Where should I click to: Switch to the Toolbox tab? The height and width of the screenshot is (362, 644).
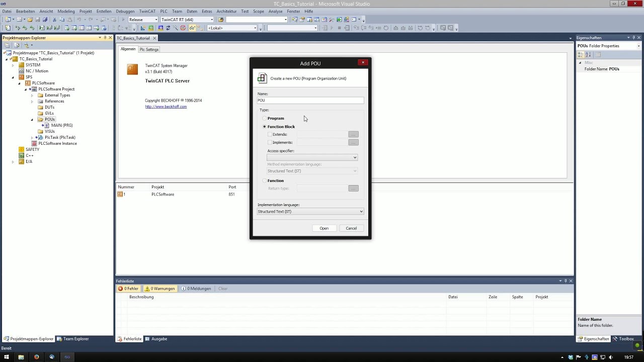pos(623,339)
